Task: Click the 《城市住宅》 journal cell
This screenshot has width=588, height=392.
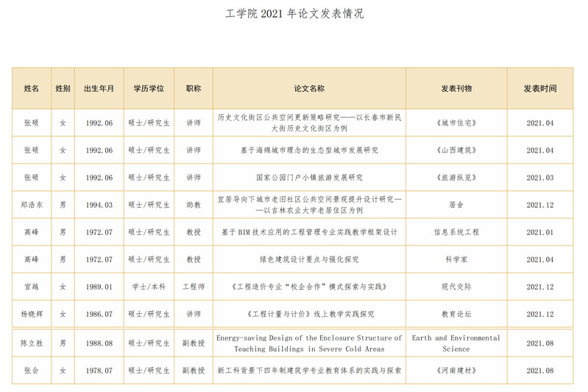Action: click(x=456, y=123)
